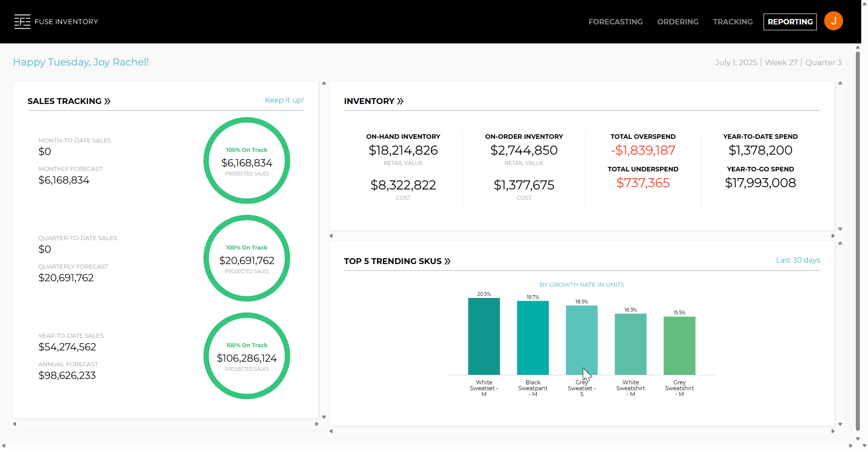Click the Sales Tracking double-chevron arrow
Image resolution: width=868 pixels, height=449 pixels.
pyautogui.click(x=108, y=101)
